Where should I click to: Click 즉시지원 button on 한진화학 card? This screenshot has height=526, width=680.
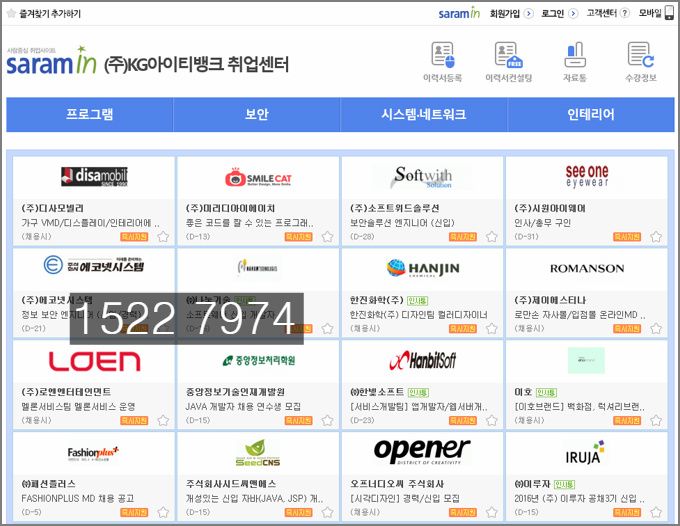coord(463,329)
